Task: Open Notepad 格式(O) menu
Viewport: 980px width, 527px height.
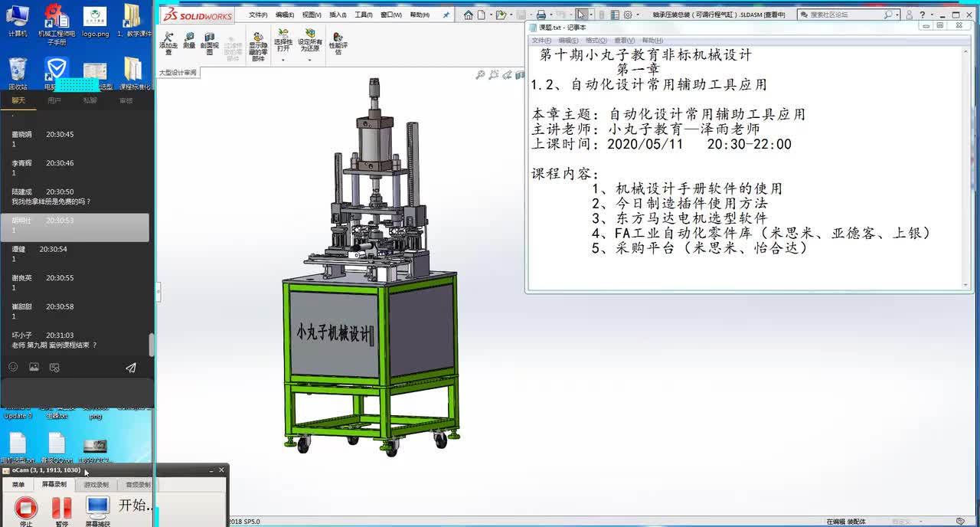Action: (x=596, y=41)
